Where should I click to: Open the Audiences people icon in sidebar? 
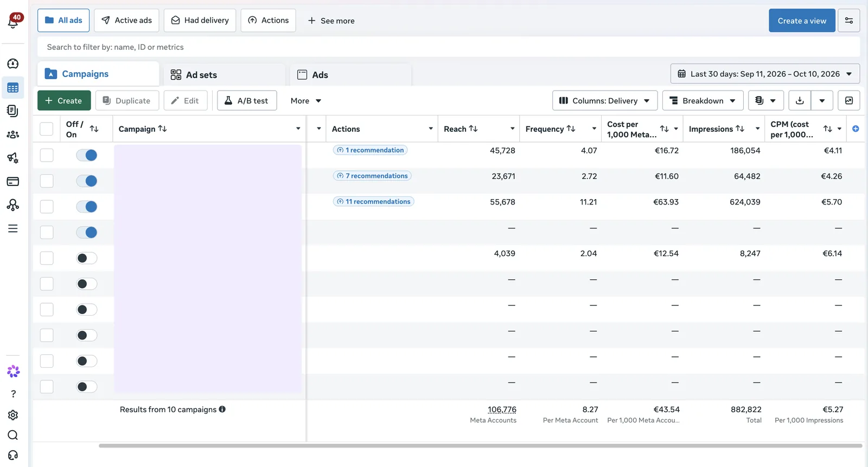click(x=13, y=135)
